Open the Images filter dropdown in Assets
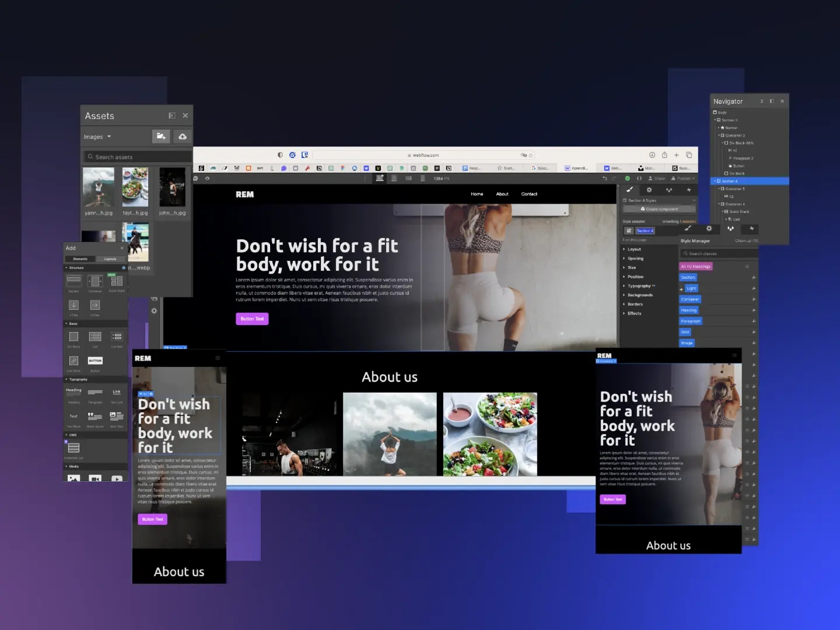The height and width of the screenshot is (630, 840). 97,136
